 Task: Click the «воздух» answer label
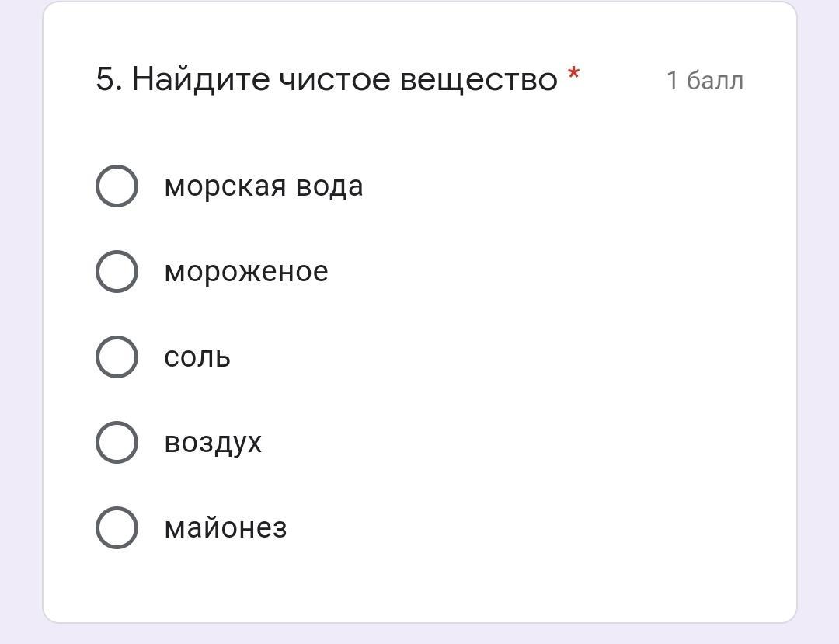pos(213,443)
